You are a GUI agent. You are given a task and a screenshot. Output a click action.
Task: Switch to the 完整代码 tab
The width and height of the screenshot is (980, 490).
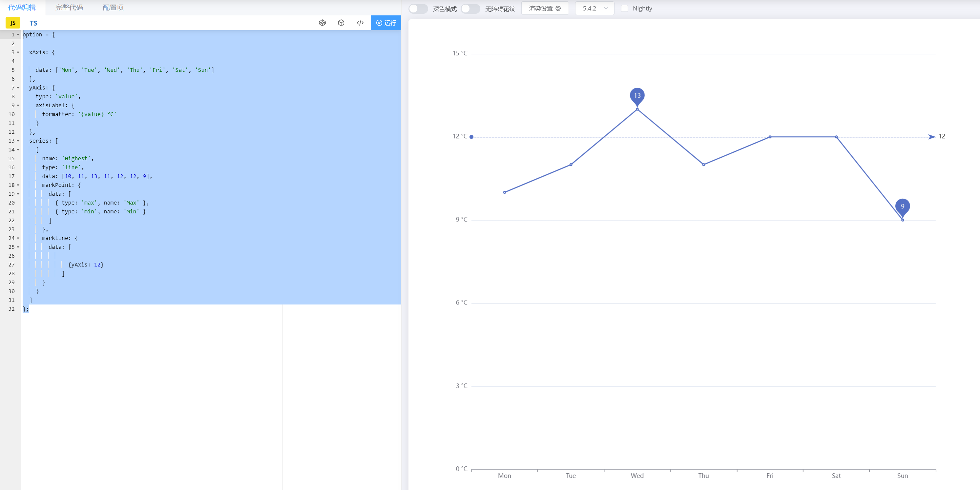69,7
